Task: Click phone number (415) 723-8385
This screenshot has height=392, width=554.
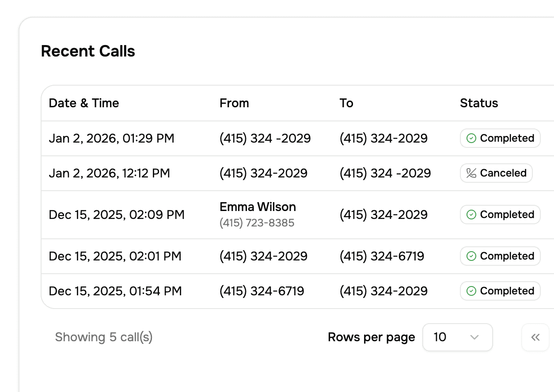Action: point(257,223)
